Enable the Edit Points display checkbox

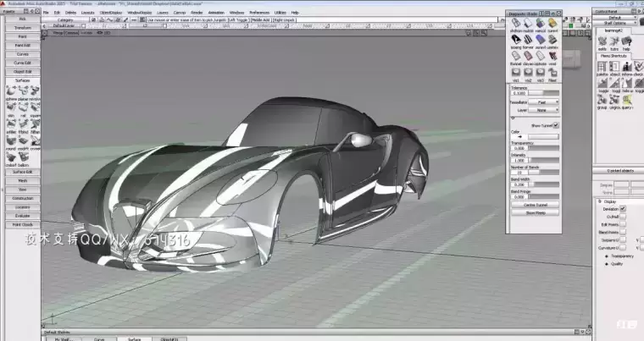623,224
